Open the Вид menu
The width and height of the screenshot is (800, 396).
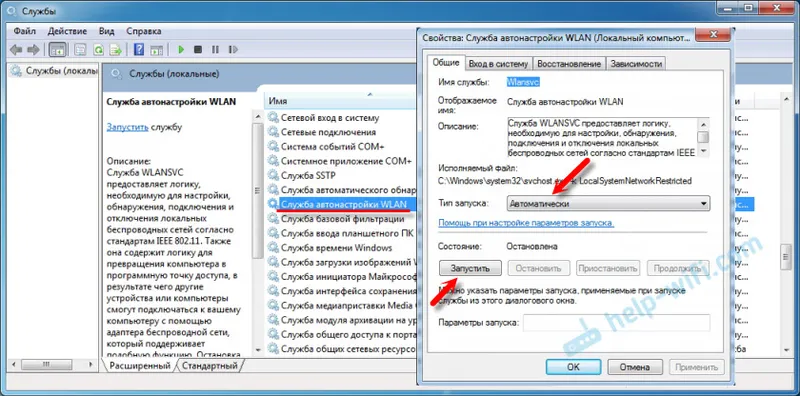pyautogui.click(x=107, y=31)
